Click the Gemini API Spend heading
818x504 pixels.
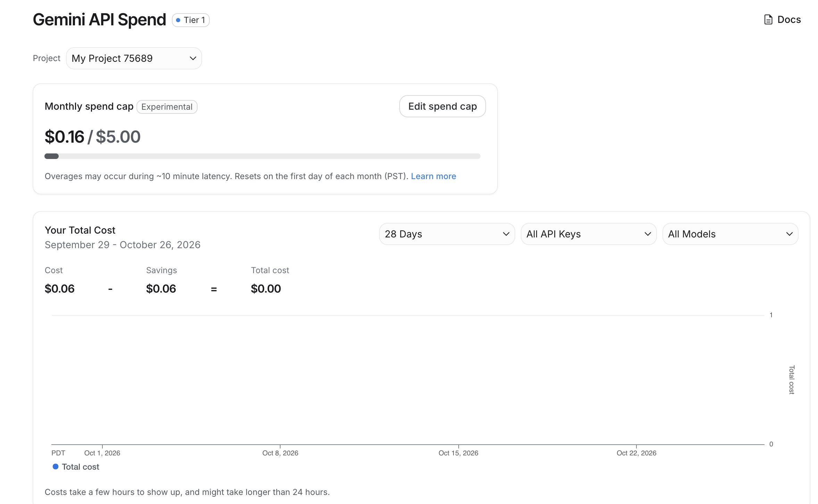click(99, 19)
